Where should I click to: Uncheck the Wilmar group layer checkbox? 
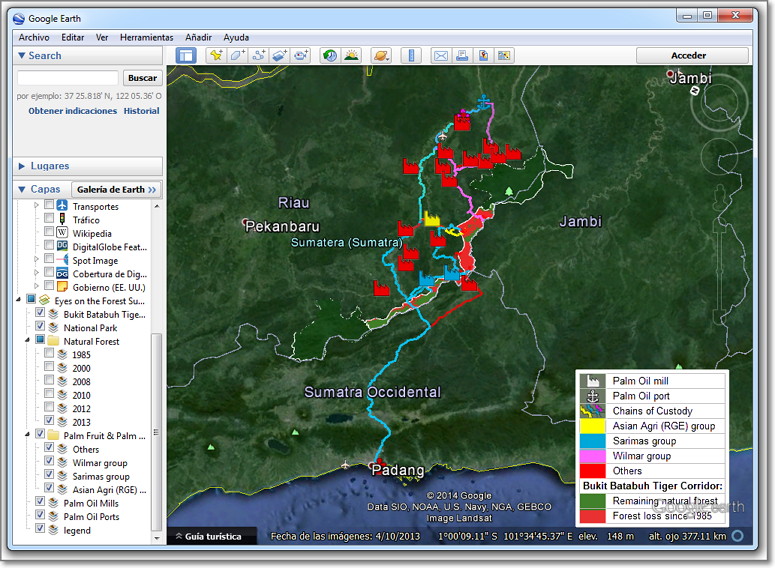(49, 461)
